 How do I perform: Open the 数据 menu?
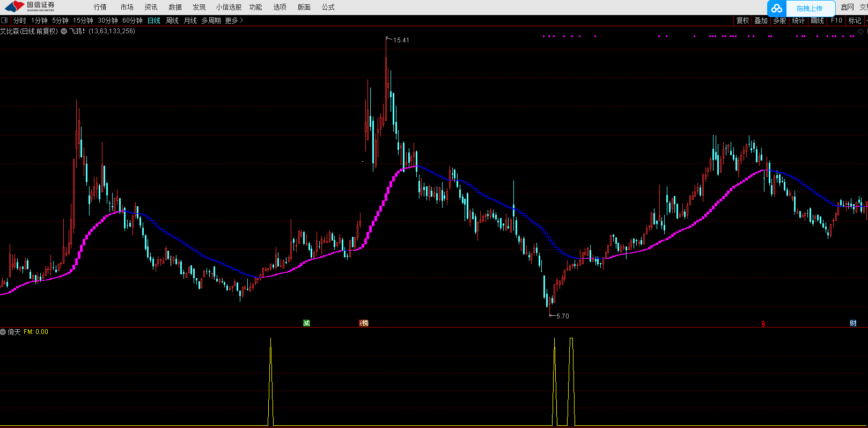point(175,7)
